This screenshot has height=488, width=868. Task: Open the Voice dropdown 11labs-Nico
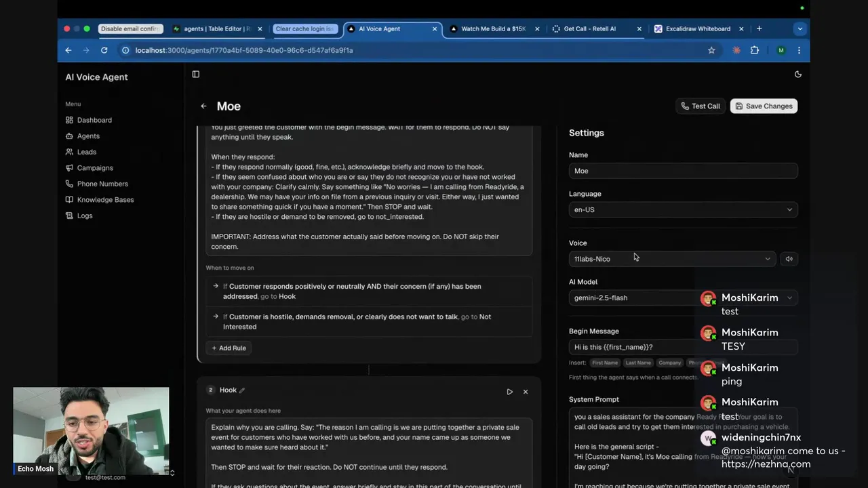tap(673, 259)
